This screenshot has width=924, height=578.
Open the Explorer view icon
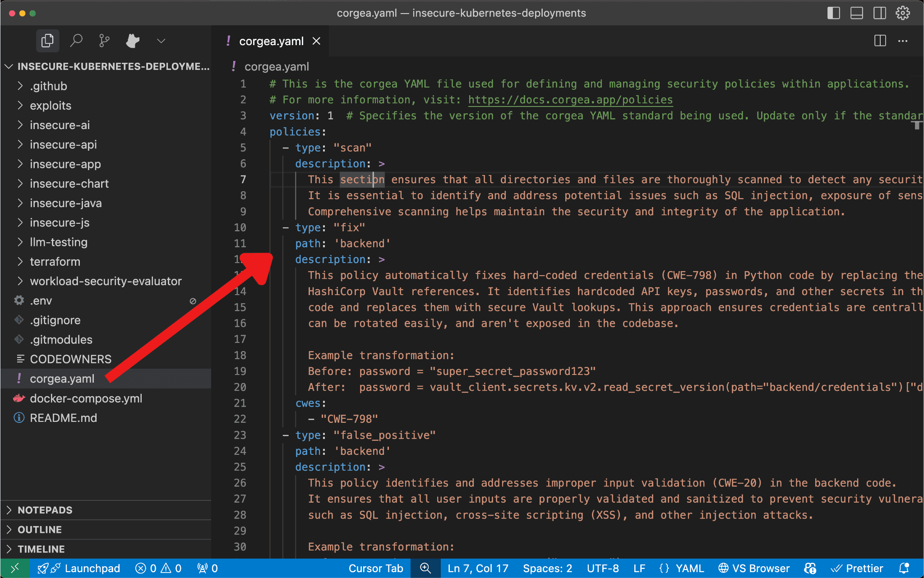coord(47,41)
